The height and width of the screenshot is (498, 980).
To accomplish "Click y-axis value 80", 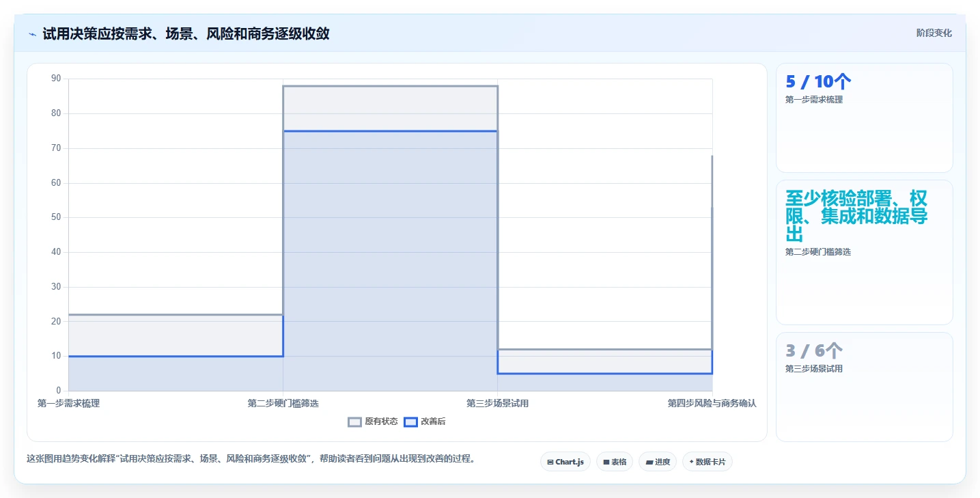I will [x=56, y=113].
